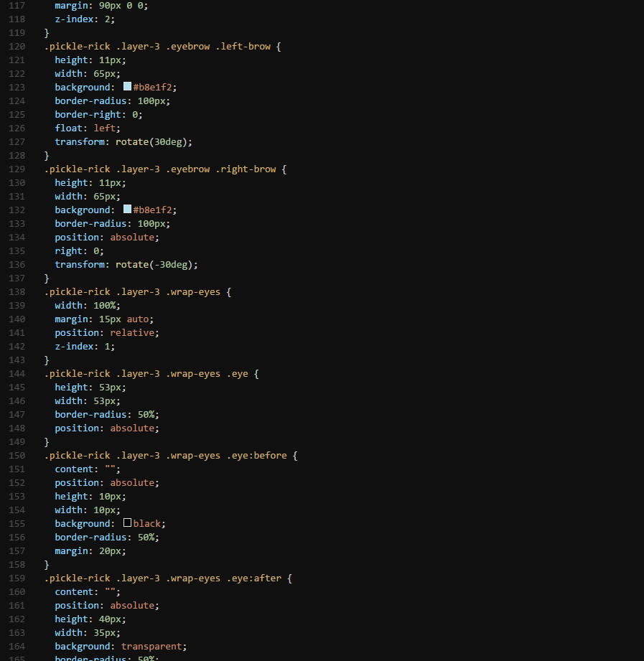Place cursor on '.left-brow' selector text
Image resolution: width=644 pixels, height=661 pixels.
tap(243, 47)
